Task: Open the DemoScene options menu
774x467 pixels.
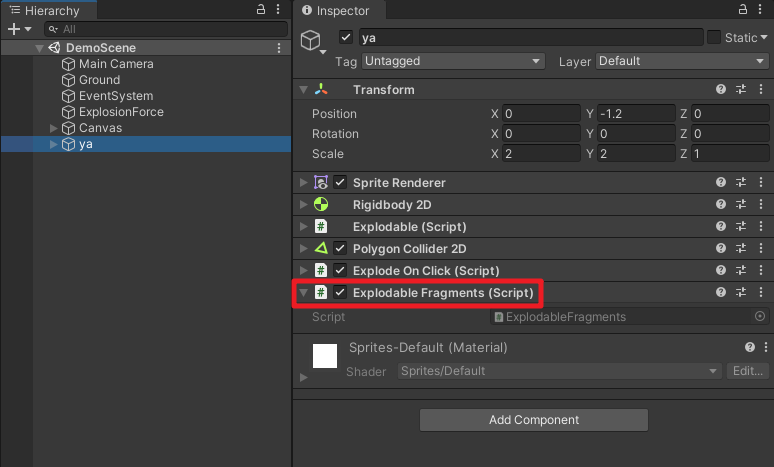Action: point(279,48)
